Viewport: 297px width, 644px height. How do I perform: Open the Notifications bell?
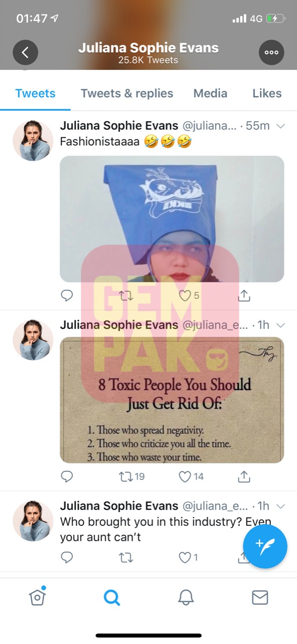[x=186, y=597]
